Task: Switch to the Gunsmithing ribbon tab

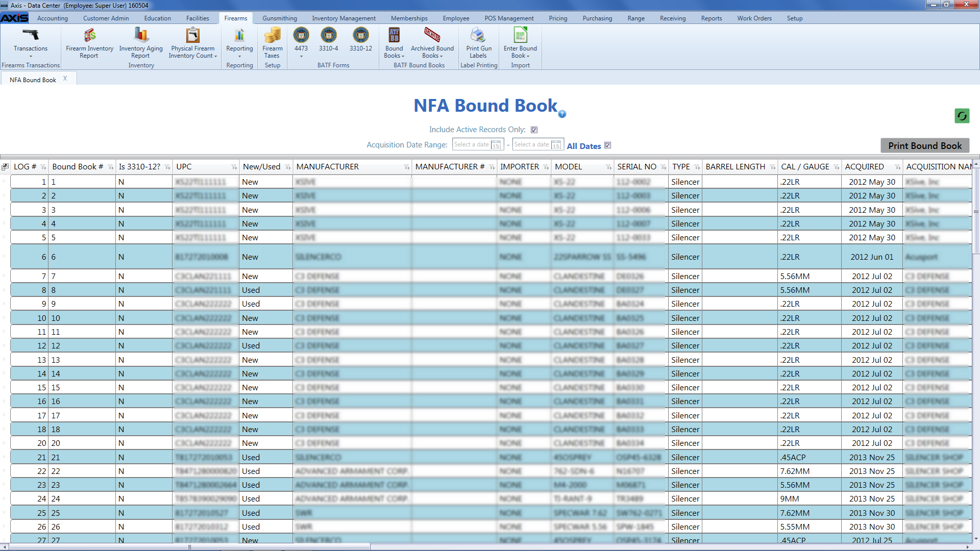Action: [279, 18]
